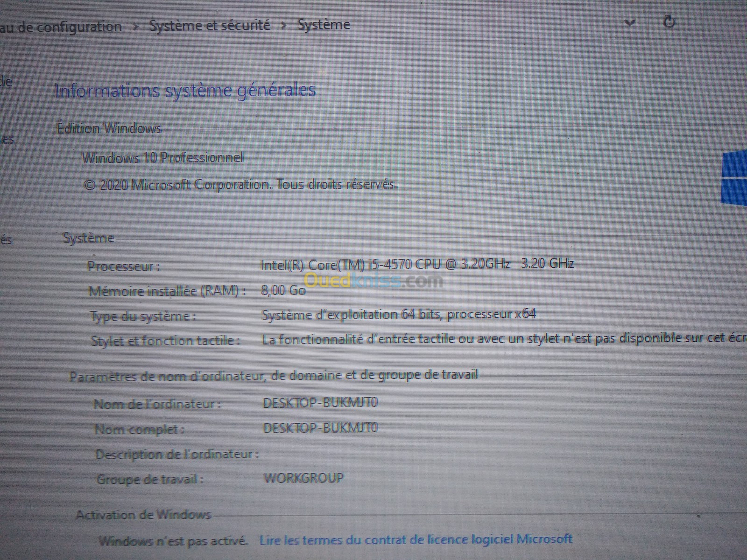Select the installed RAM value 8,00 Go
The width and height of the screenshot is (747, 560).
(x=283, y=290)
